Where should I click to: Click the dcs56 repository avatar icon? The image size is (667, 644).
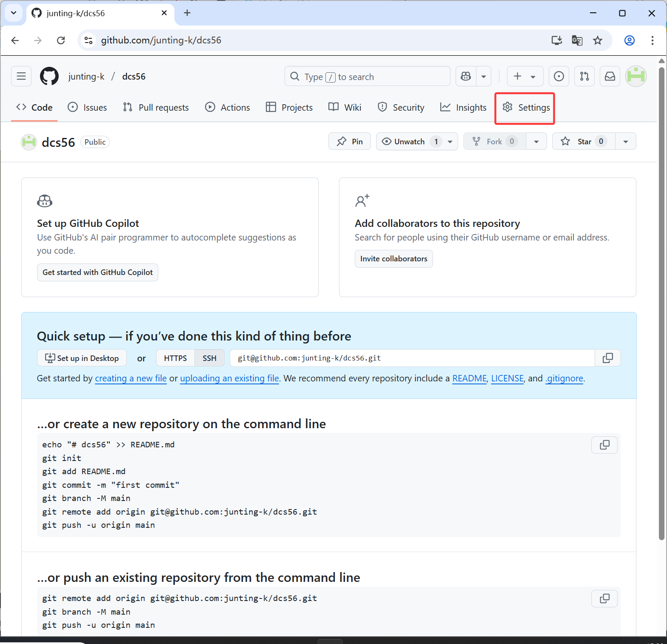pyautogui.click(x=29, y=142)
